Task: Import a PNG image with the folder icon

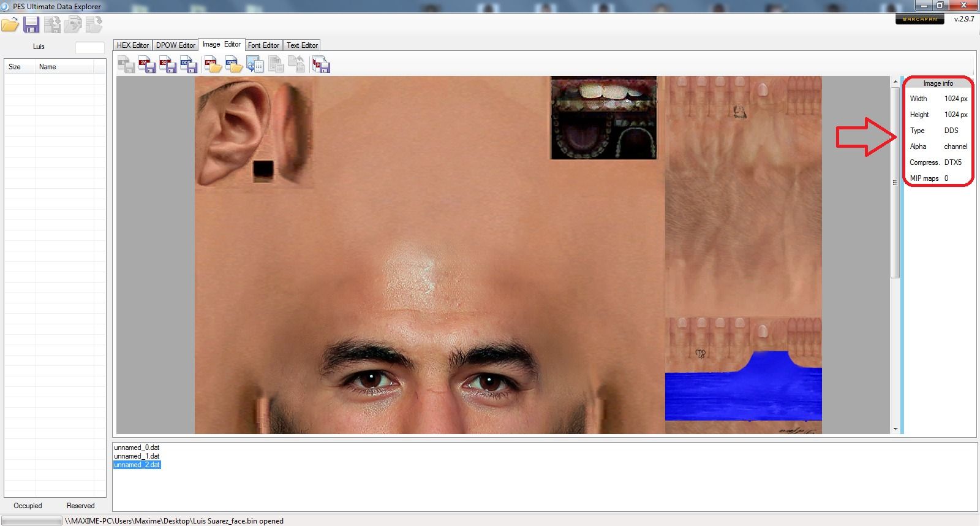Action: (213, 64)
